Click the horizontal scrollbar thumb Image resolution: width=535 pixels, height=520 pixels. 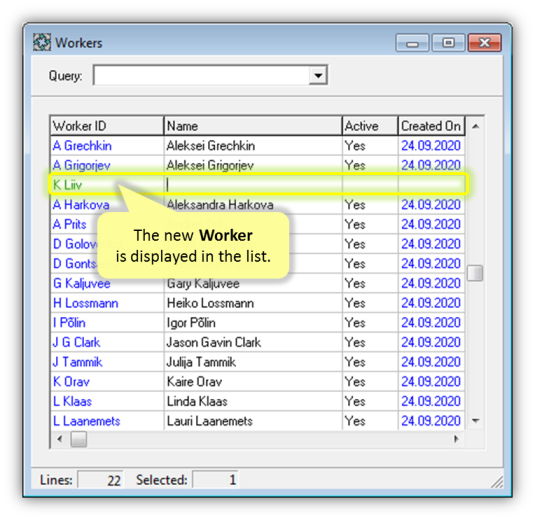(x=78, y=439)
